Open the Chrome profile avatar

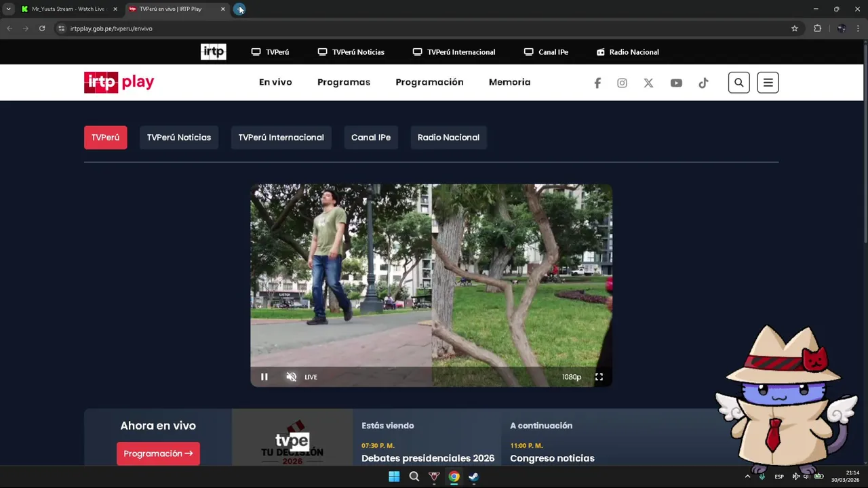click(841, 28)
